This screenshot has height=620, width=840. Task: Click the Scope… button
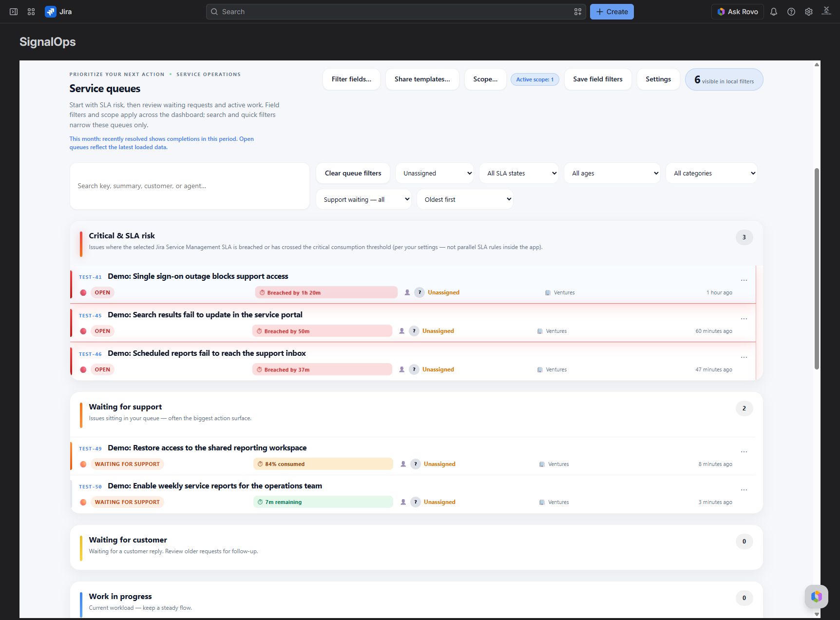pos(485,79)
